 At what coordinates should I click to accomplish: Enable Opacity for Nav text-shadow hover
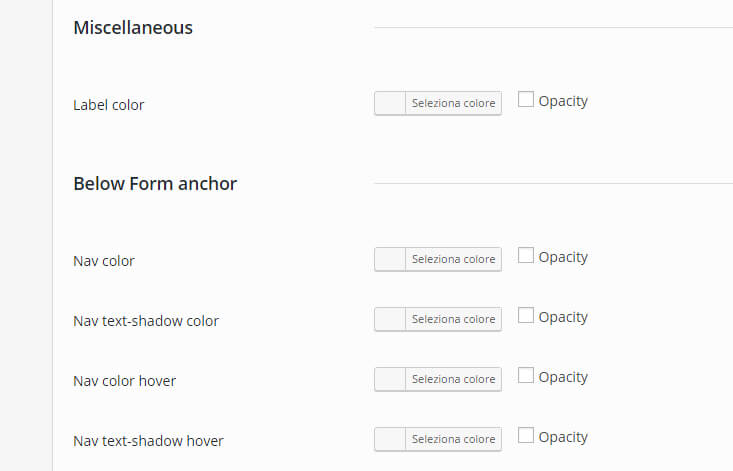pyautogui.click(x=526, y=435)
